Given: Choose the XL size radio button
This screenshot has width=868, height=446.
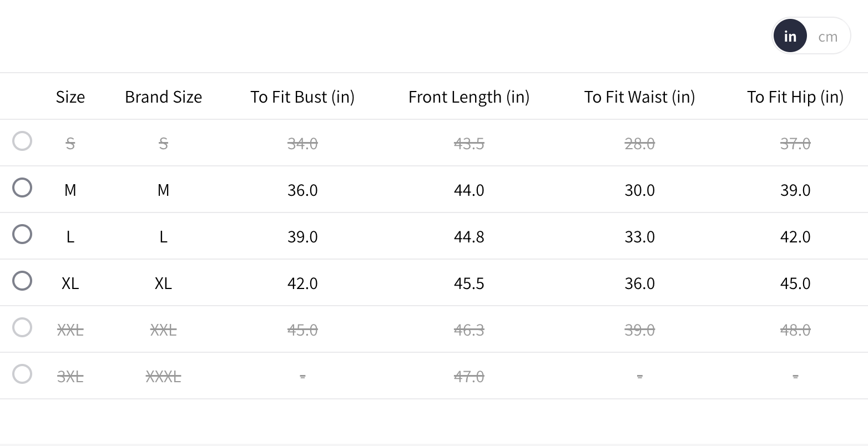Looking at the screenshot, I should (22, 281).
